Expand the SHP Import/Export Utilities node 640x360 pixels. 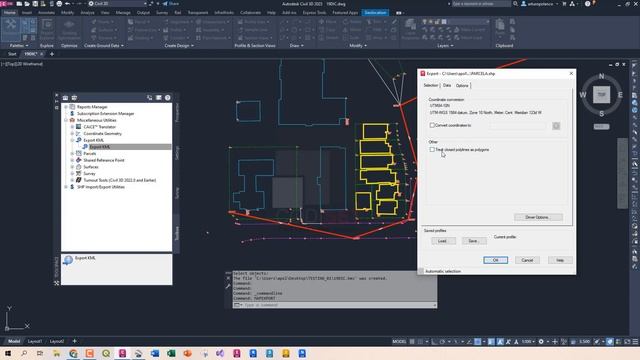click(x=66, y=187)
